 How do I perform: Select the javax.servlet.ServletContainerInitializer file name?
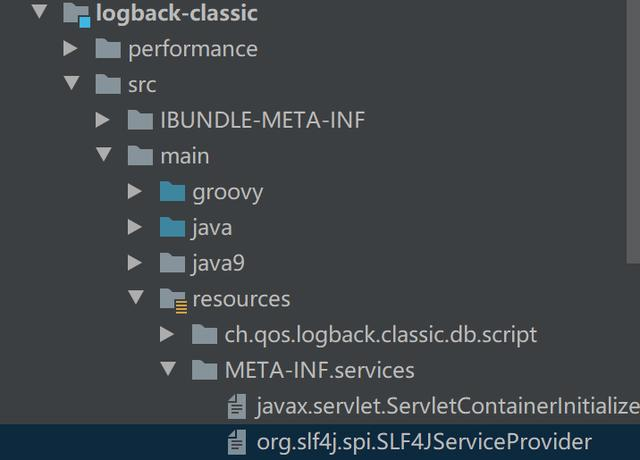(x=448, y=407)
